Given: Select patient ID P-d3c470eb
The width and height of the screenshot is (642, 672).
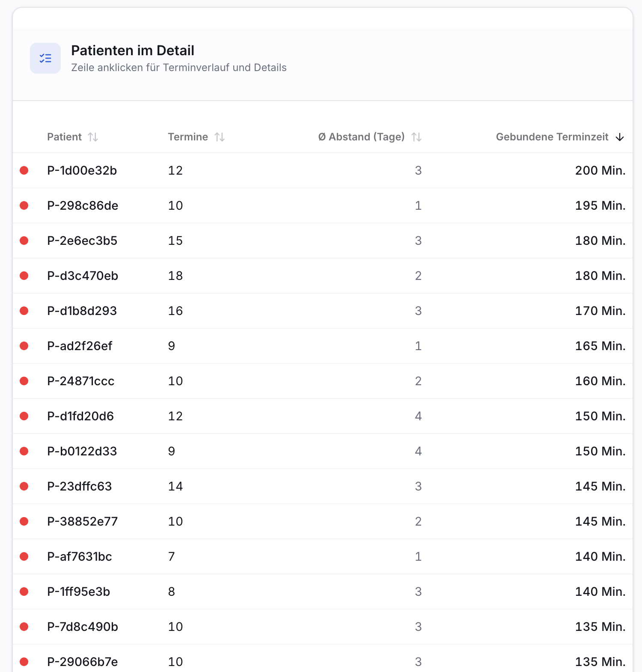Looking at the screenshot, I should 83,276.
